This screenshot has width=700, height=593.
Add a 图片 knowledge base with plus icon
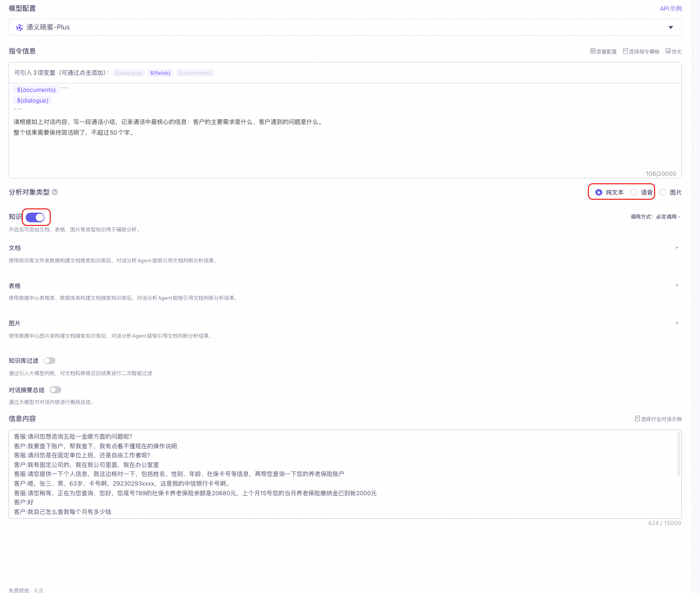pyautogui.click(x=677, y=323)
